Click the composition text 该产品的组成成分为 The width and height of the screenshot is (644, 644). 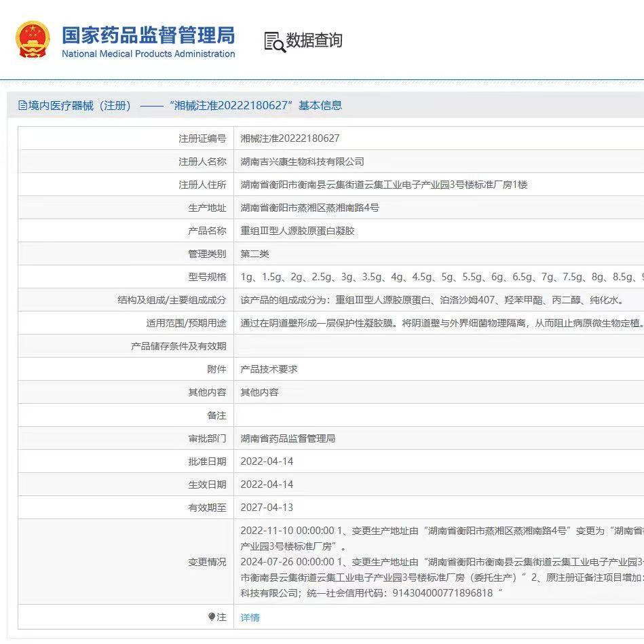(x=432, y=300)
